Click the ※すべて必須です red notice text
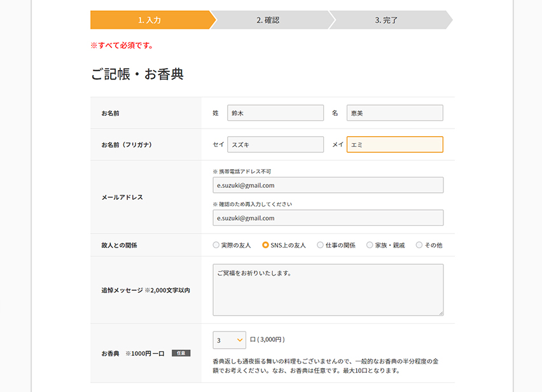 122,45
